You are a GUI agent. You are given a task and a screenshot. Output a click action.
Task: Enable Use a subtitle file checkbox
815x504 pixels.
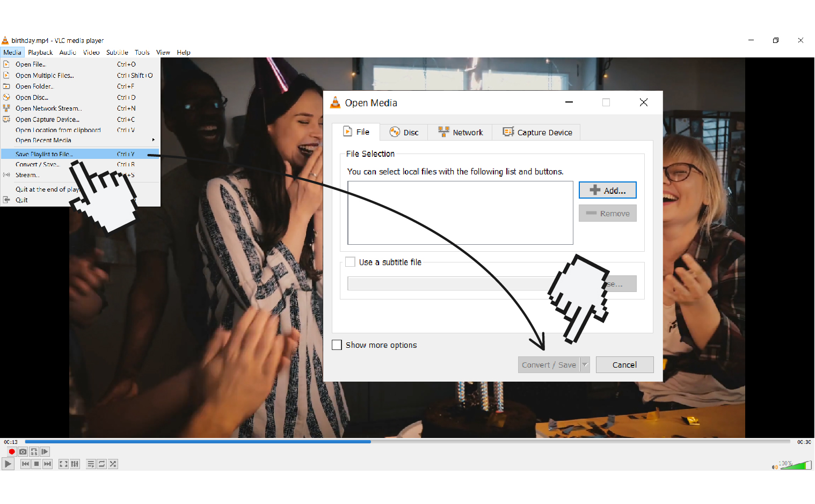[x=350, y=262]
